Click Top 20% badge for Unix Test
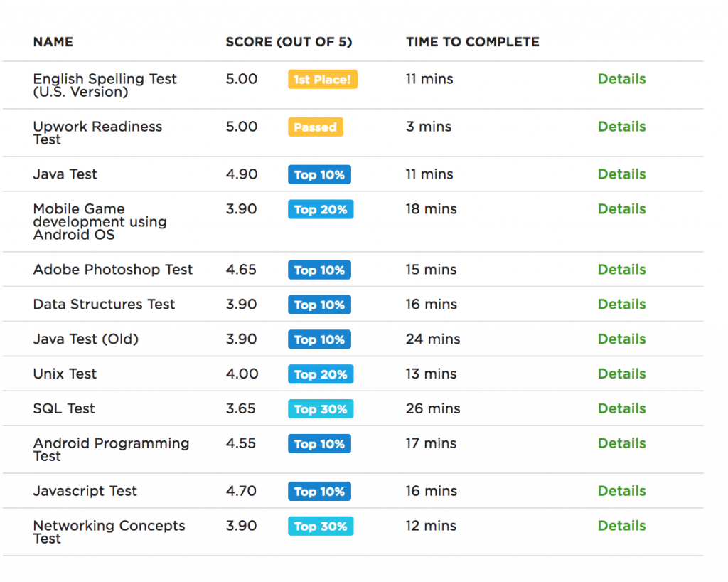Viewport: 728px width, 582px height. click(320, 375)
